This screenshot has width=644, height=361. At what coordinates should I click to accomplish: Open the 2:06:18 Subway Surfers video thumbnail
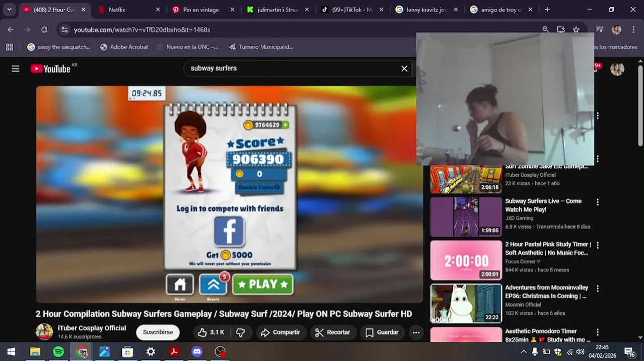tap(466, 179)
